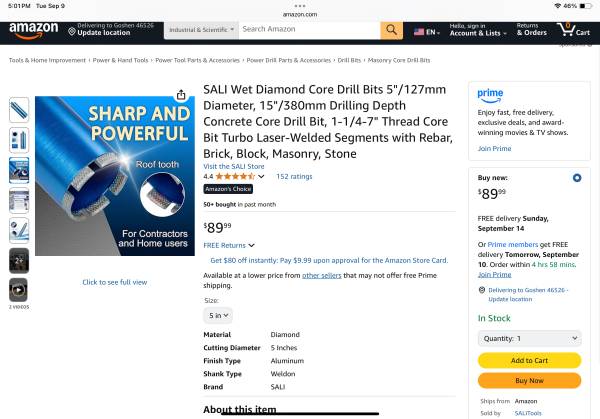This screenshot has height=419, width=600.
Task: Play the video thumbnail in image gallery
Action: [x=19, y=290]
